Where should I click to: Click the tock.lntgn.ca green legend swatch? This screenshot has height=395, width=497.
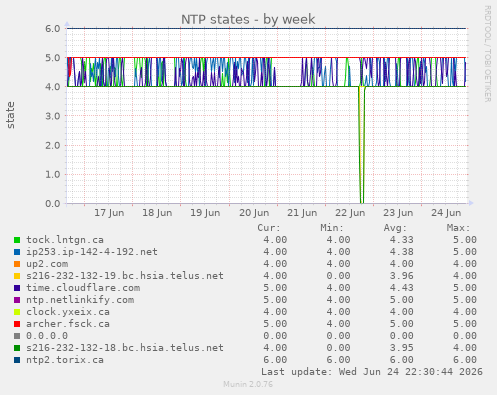click(x=17, y=240)
